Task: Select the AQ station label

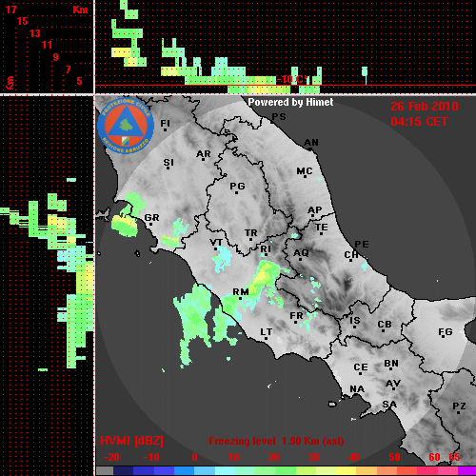Action: (x=301, y=253)
